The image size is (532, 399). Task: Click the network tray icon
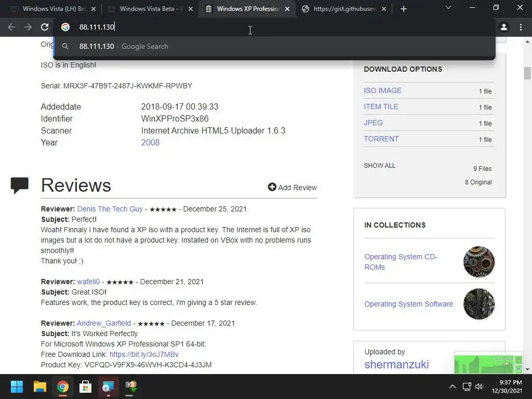click(467, 387)
